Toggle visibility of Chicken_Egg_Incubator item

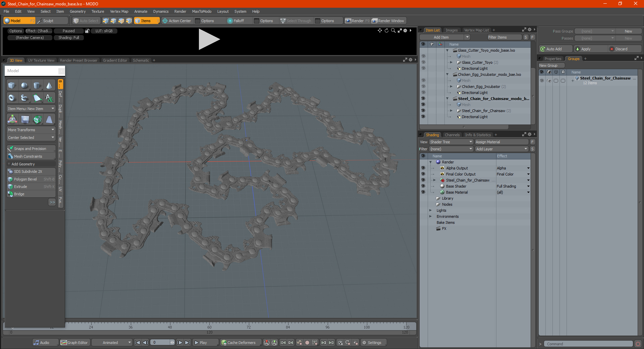423,87
